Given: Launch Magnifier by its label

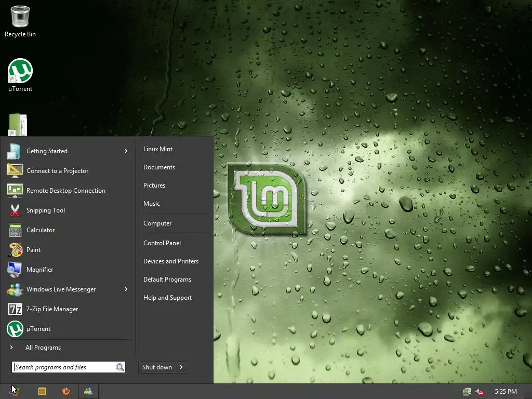Looking at the screenshot, I should (x=39, y=270).
